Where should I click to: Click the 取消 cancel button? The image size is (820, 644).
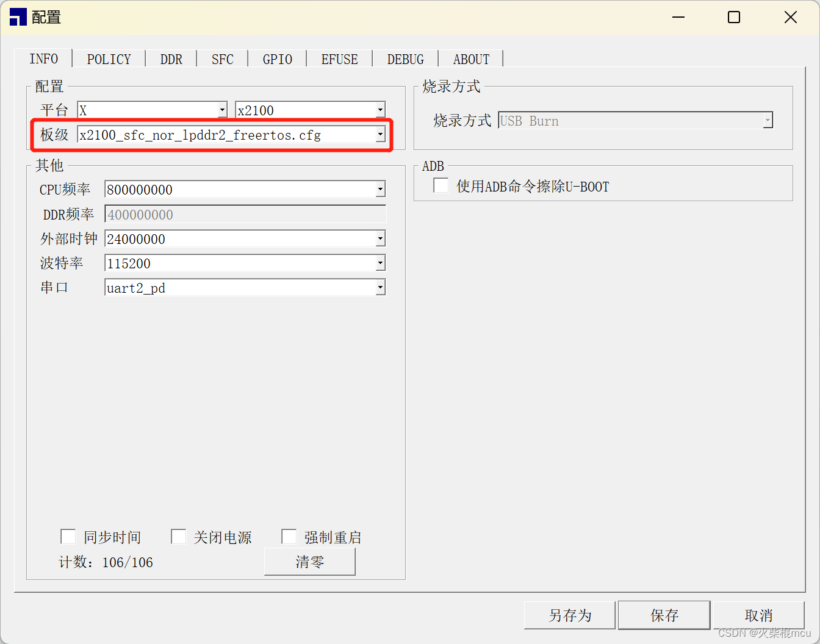(759, 615)
